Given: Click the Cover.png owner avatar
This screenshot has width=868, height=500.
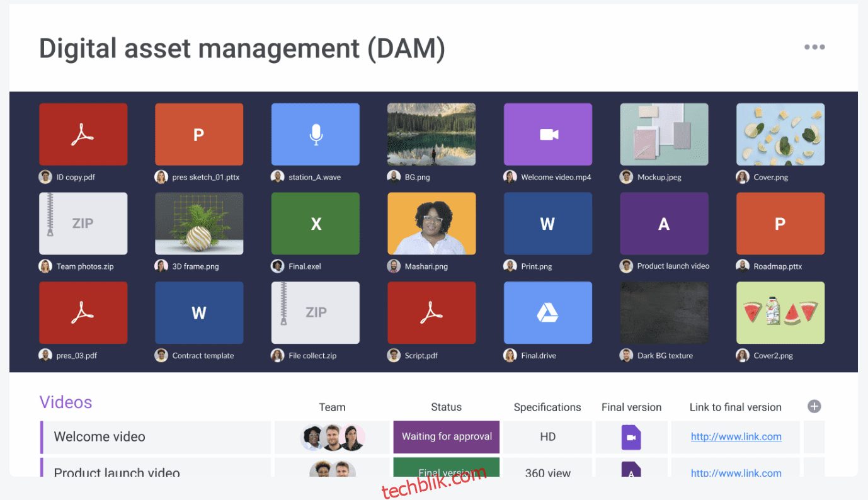Looking at the screenshot, I should (743, 177).
